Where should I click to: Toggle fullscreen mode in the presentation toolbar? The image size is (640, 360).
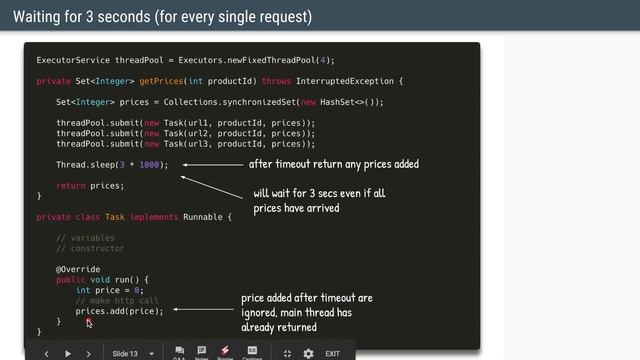tap(287, 353)
